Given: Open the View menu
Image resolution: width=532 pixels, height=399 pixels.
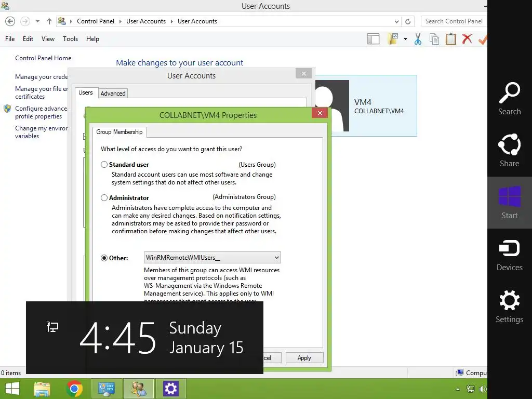Looking at the screenshot, I should point(48,39).
